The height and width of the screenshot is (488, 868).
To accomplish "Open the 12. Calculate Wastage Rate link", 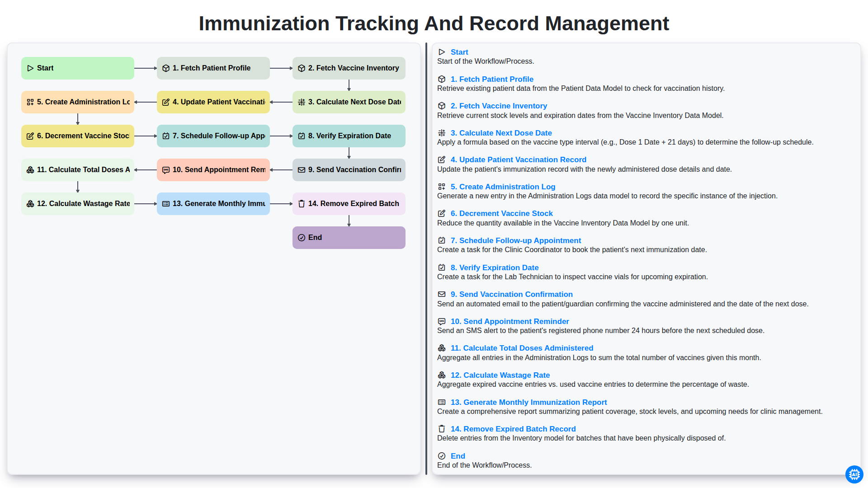I will (x=500, y=375).
